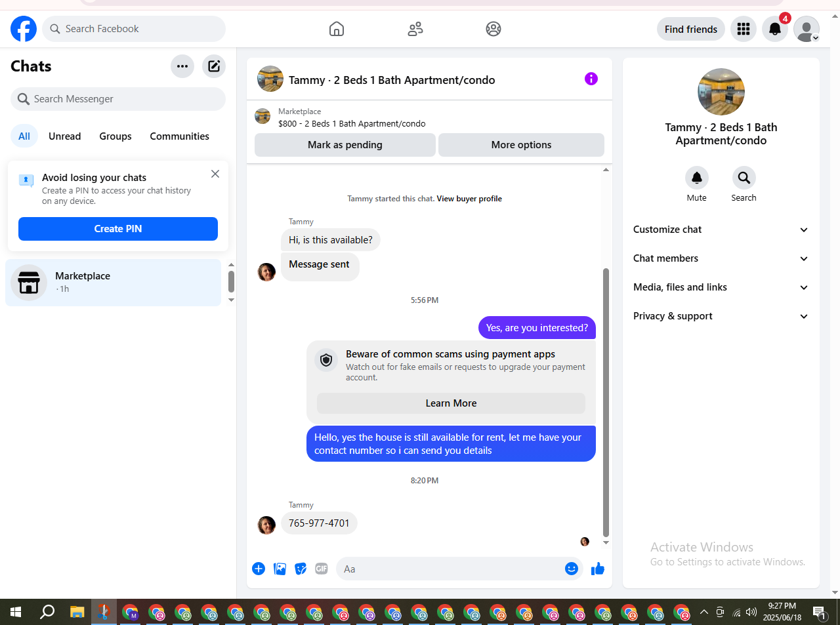Viewport: 840px width, 625px height.
Task: Click the chat list scrollbar thumb
Action: point(231,282)
